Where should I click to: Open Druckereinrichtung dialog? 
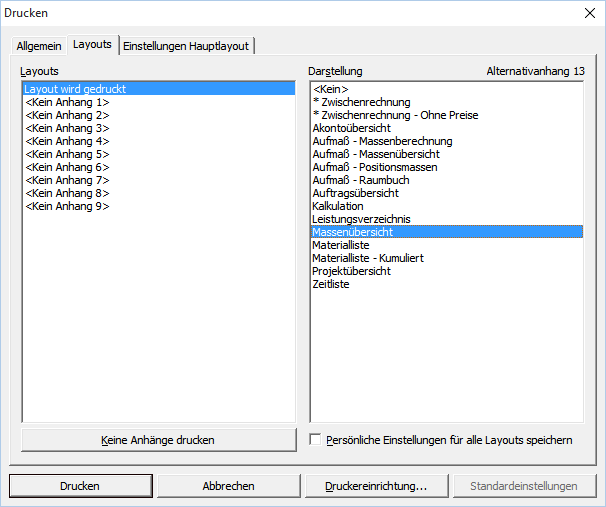[x=376, y=486]
